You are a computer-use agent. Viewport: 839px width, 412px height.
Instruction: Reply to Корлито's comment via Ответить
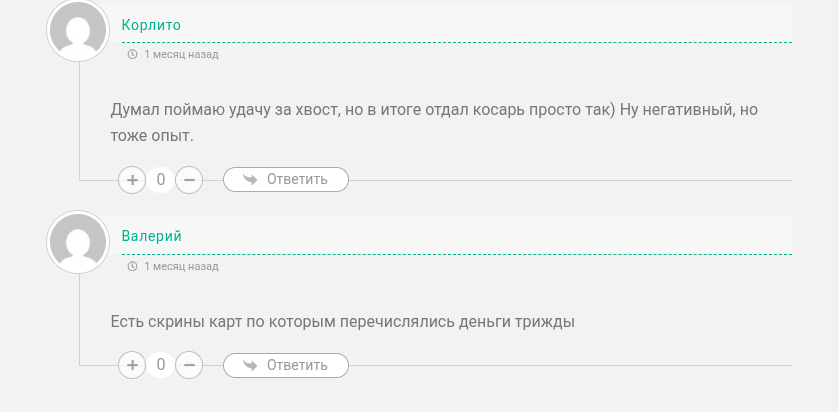point(285,180)
